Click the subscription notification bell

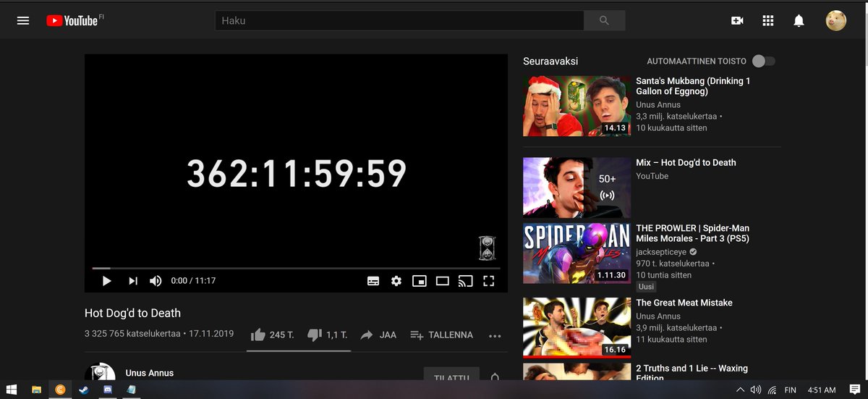[495, 377]
